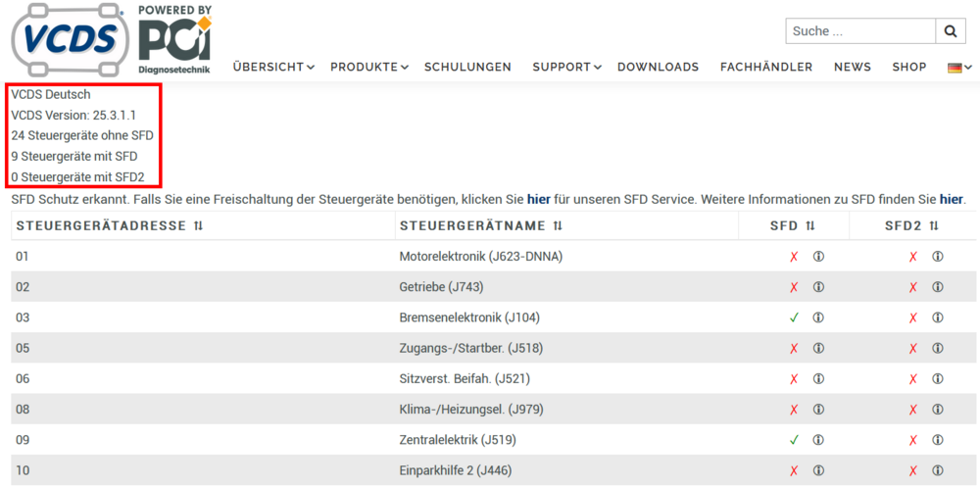Click 'hier' link for more SFD information
The image size is (980, 488).
953,201
